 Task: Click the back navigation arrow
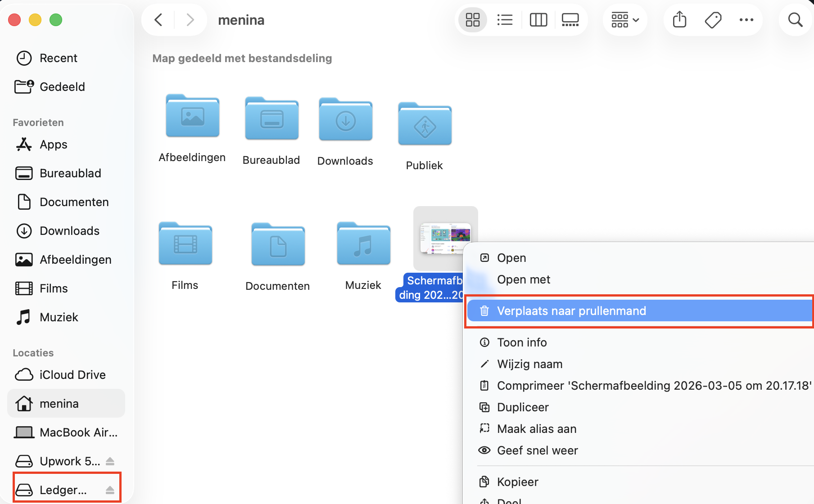tap(158, 19)
